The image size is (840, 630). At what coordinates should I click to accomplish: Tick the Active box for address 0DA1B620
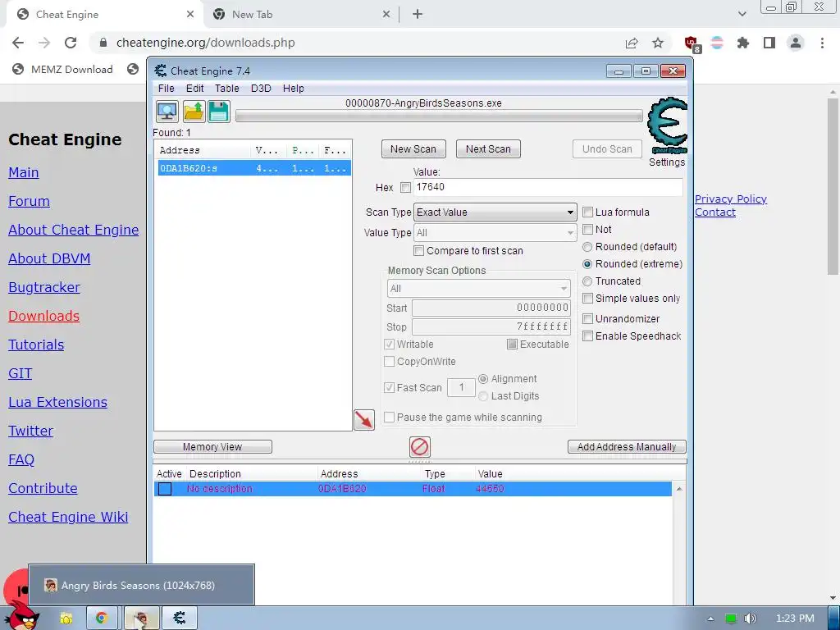(165, 489)
